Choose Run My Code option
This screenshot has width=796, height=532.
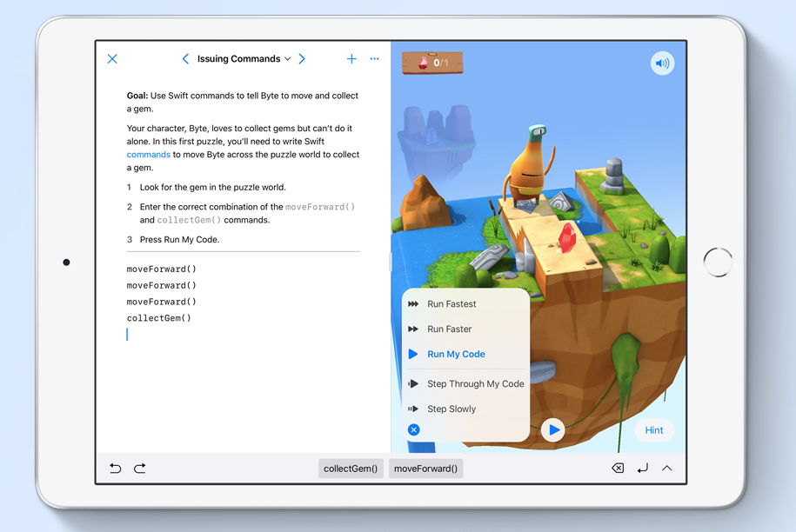pos(465,354)
